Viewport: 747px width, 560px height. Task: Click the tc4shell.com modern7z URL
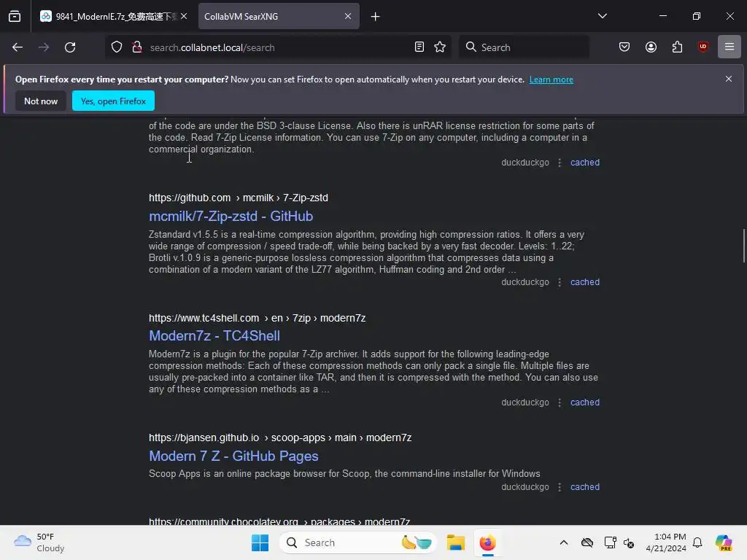coord(258,318)
